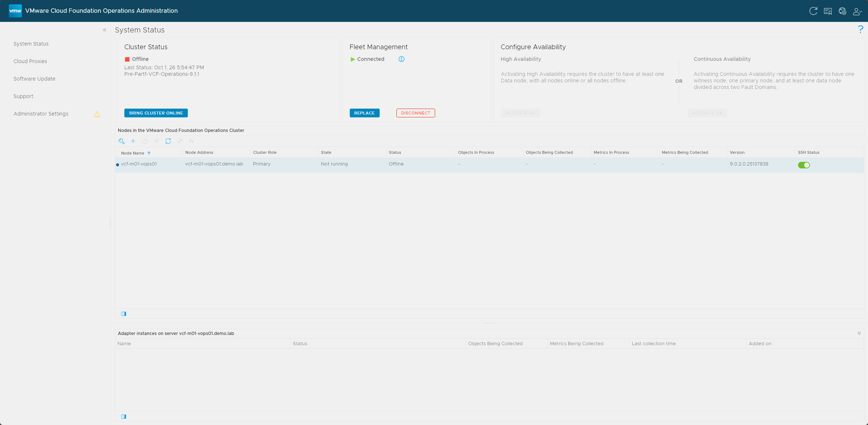Click the REPLACE button
This screenshot has width=868, height=425.
tap(364, 113)
